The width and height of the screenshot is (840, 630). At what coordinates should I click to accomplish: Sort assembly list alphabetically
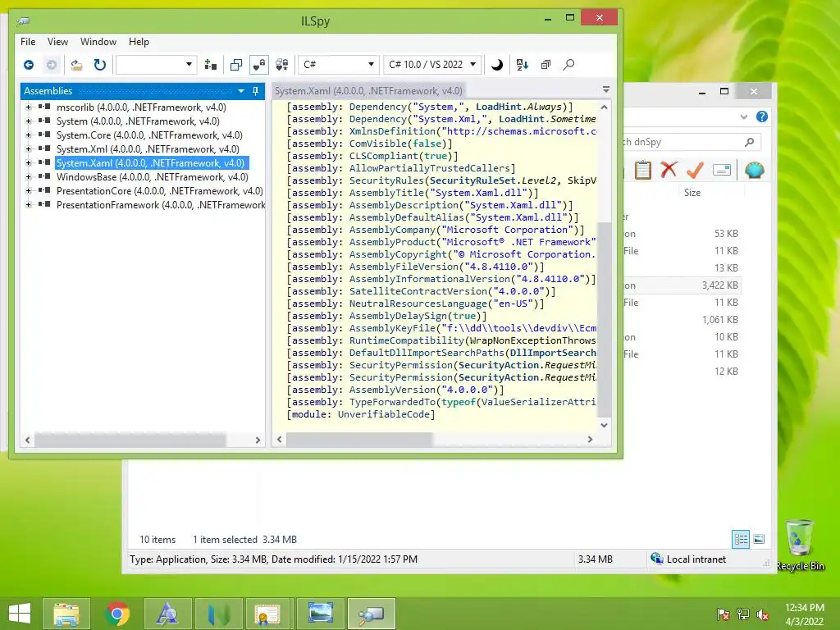click(x=523, y=65)
